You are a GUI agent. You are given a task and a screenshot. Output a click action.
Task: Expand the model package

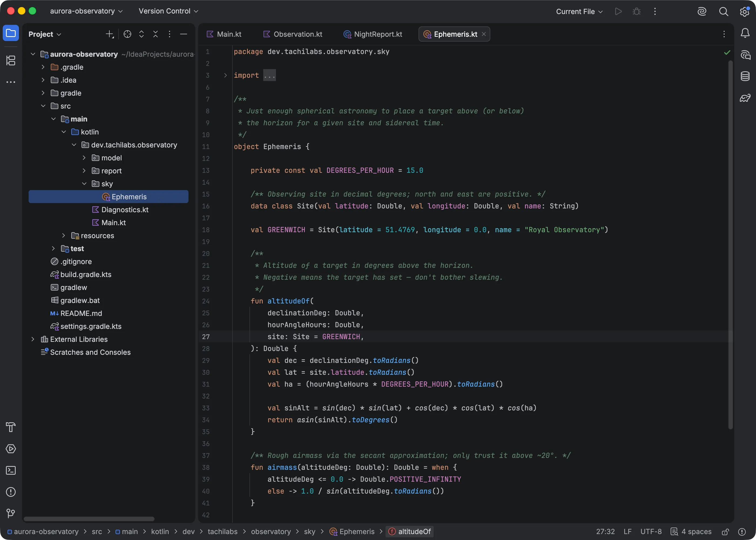[84, 158]
